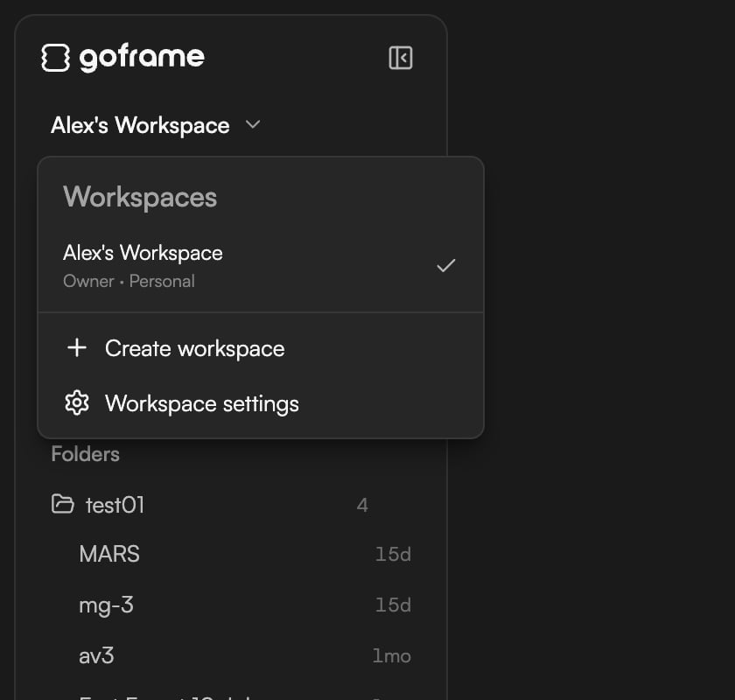Select Alex's Workspace in Workspaces list
The height and width of the screenshot is (700, 735).
[x=261, y=266]
